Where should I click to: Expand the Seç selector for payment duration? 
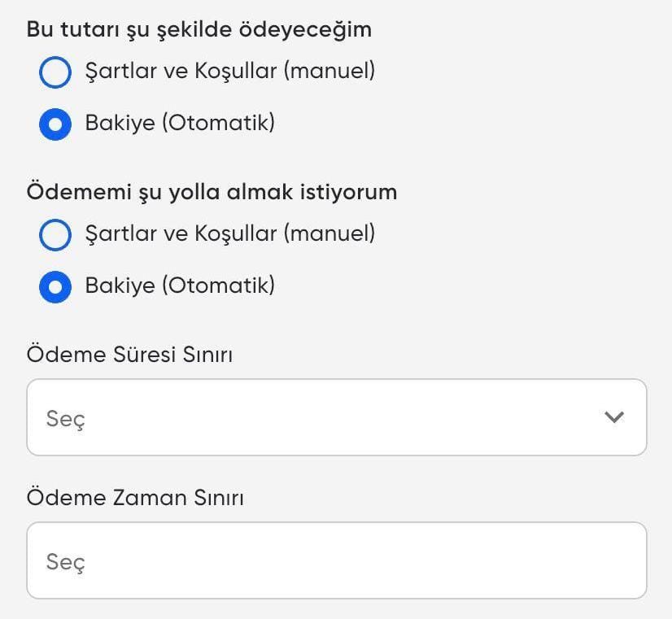pyautogui.click(x=336, y=417)
